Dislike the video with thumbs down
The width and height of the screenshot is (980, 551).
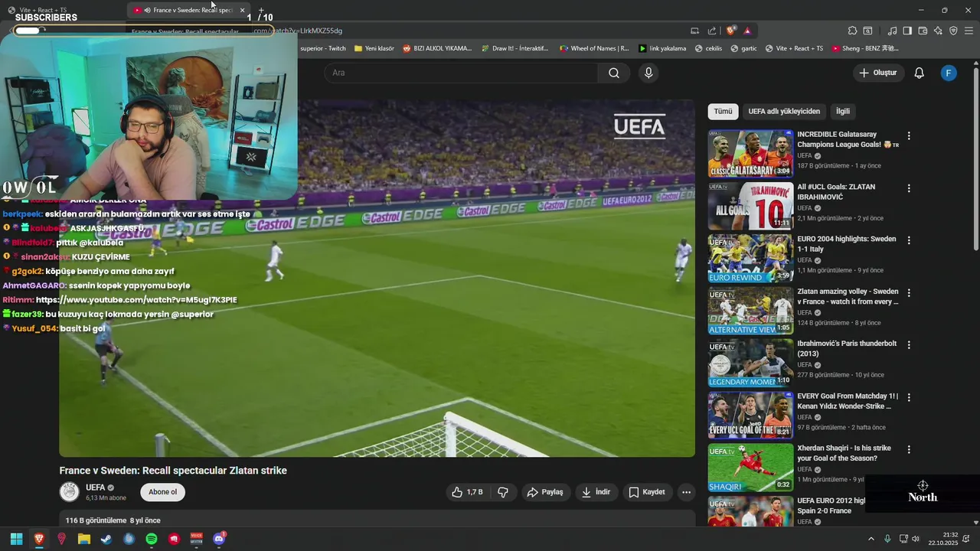coord(503,492)
